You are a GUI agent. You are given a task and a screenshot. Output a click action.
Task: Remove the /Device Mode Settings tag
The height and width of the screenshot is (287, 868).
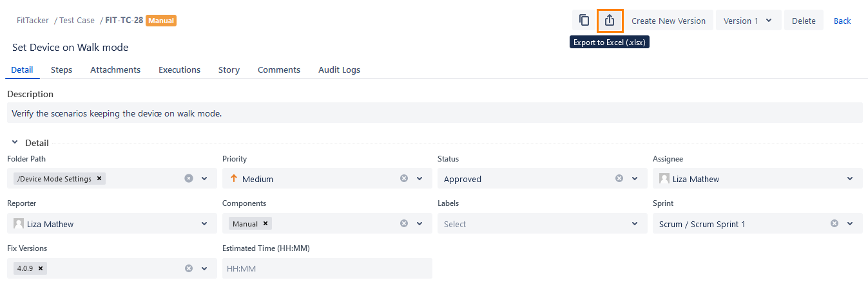tap(99, 178)
